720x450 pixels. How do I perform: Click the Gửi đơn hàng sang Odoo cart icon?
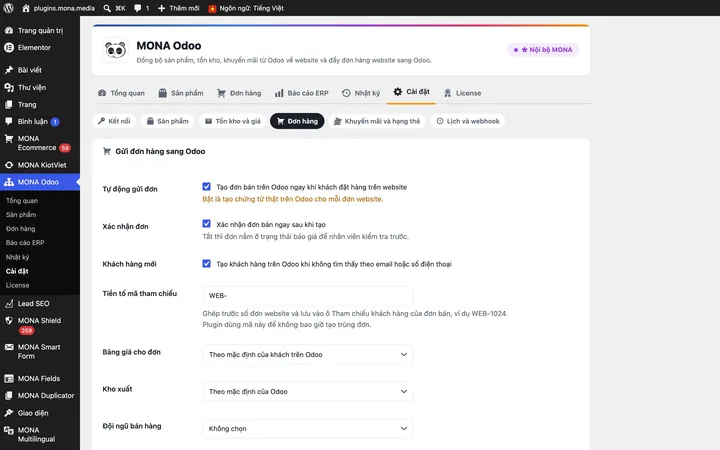107,151
